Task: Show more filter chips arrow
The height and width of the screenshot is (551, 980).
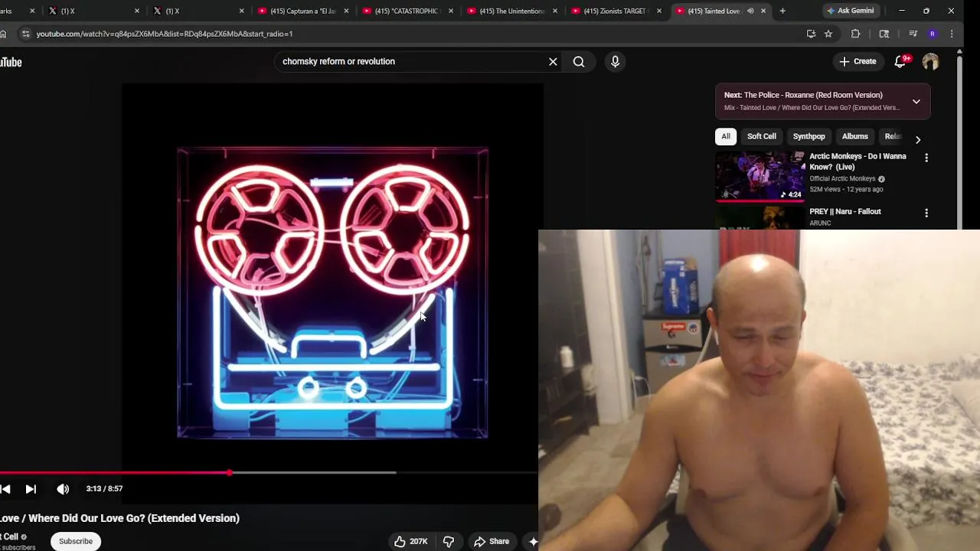Action: point(918,139)
